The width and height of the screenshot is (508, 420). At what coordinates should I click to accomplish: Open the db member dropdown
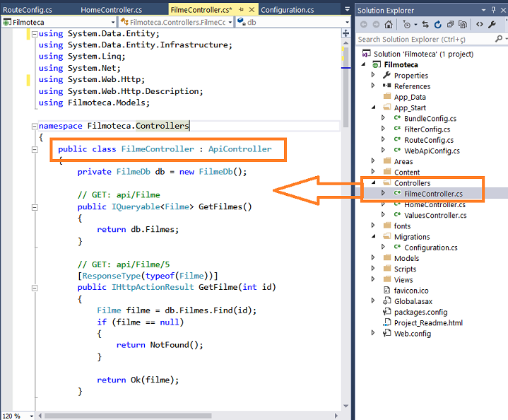pos(348,23)
